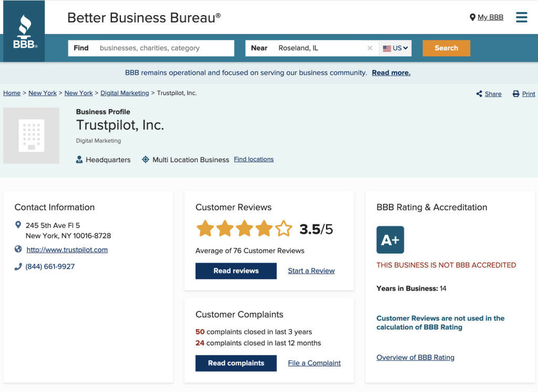538x392 pixels.
Task: Click the Read reviews button
Action: pos(236,271)
